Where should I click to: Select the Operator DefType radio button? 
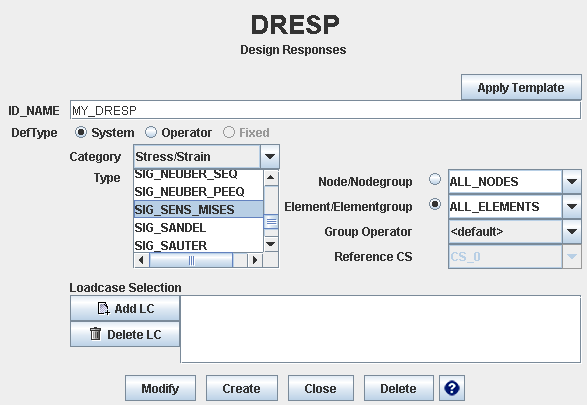pyautogui.click(x=150, y=132)
